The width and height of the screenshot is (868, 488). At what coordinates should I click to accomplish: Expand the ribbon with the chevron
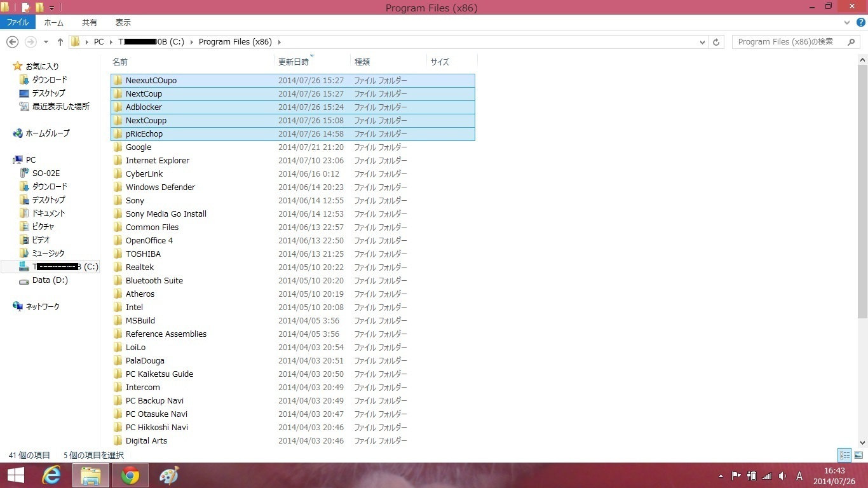tap(848, 22)
